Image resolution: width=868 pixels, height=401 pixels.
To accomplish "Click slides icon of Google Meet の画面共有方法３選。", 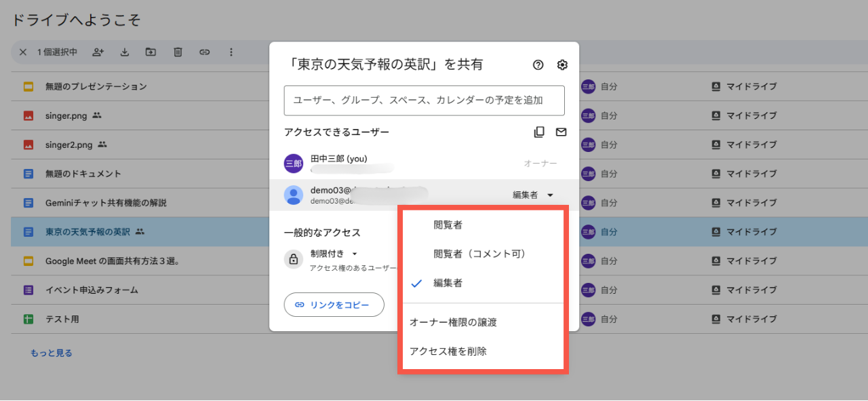I will click(x=28, y=261).
